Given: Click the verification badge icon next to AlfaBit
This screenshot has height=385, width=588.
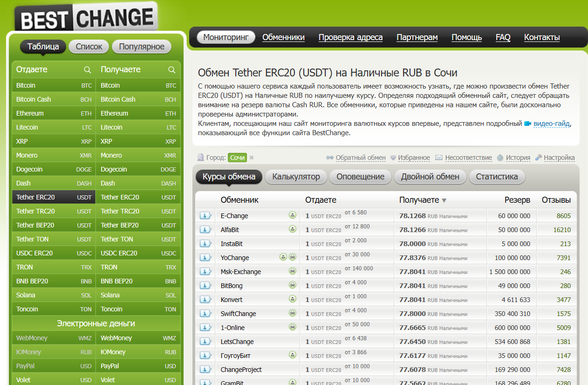Looking at the screenshot, I should (293, 229).
